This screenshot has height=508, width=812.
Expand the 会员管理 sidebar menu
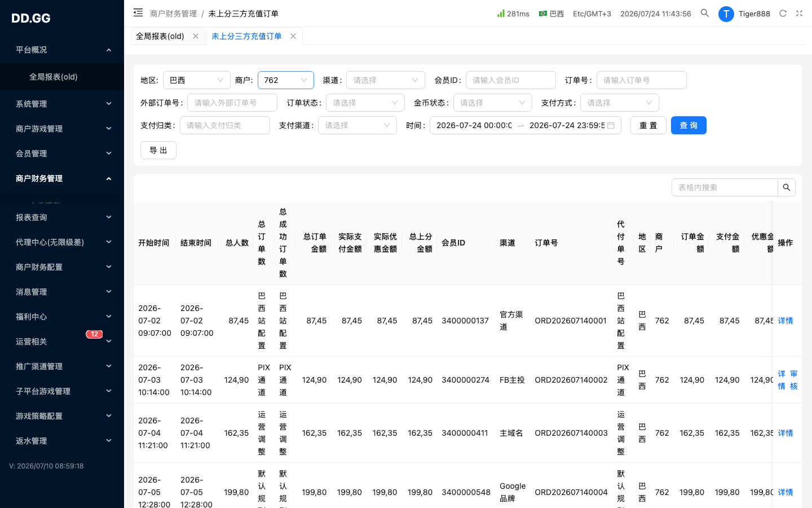click(x=62, y=154)
